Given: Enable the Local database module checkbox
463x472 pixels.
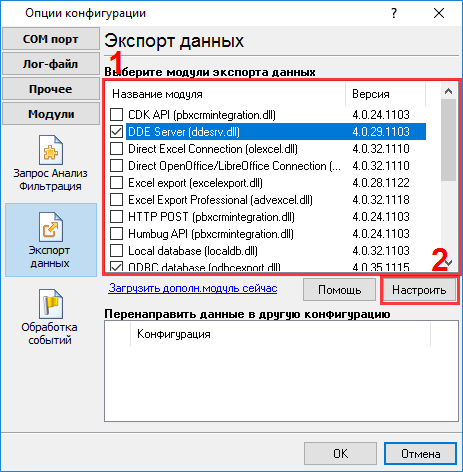Looking at the screenshot, I should [116, 251].
